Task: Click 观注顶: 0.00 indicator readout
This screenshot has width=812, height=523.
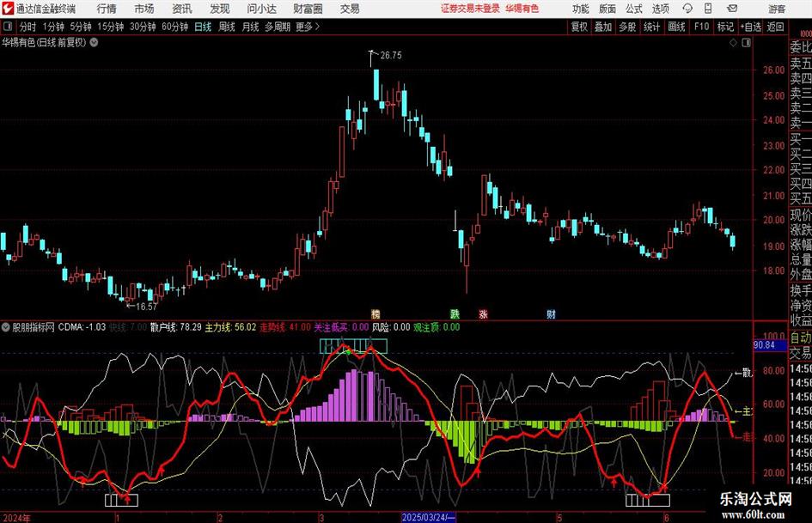Action: [x=437, y=327]
